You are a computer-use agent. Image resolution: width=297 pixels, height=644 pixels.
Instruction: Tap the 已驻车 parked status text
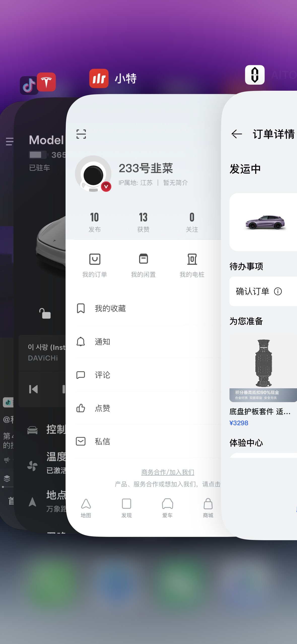click(40, 168)
